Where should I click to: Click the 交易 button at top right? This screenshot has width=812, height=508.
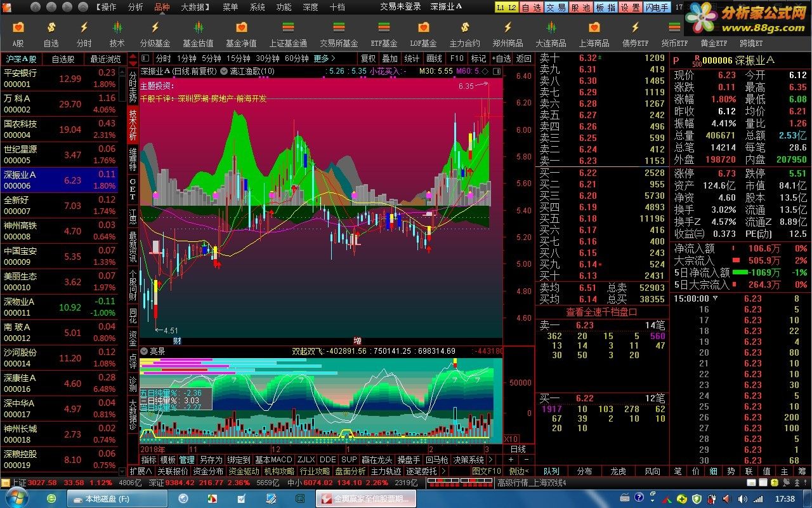pyautogui.click(x=556, y=7)
